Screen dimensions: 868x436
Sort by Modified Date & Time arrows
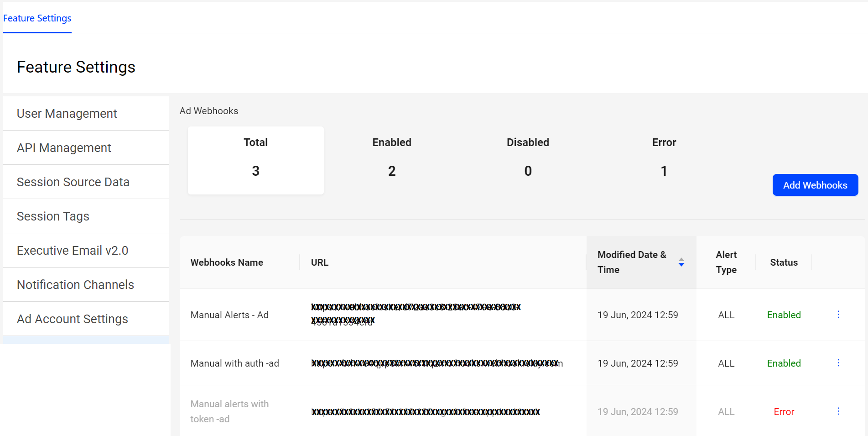(681, 262)
